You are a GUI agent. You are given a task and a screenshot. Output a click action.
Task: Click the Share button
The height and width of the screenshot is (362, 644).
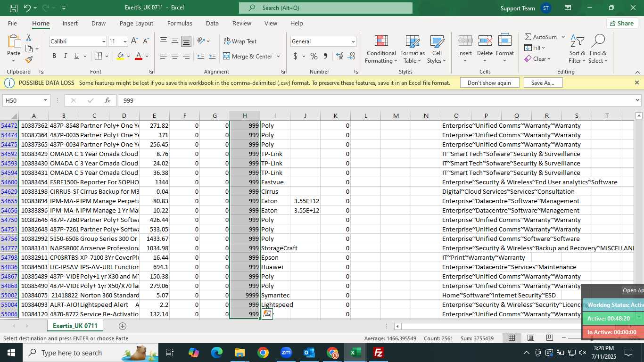pos(622,23)
